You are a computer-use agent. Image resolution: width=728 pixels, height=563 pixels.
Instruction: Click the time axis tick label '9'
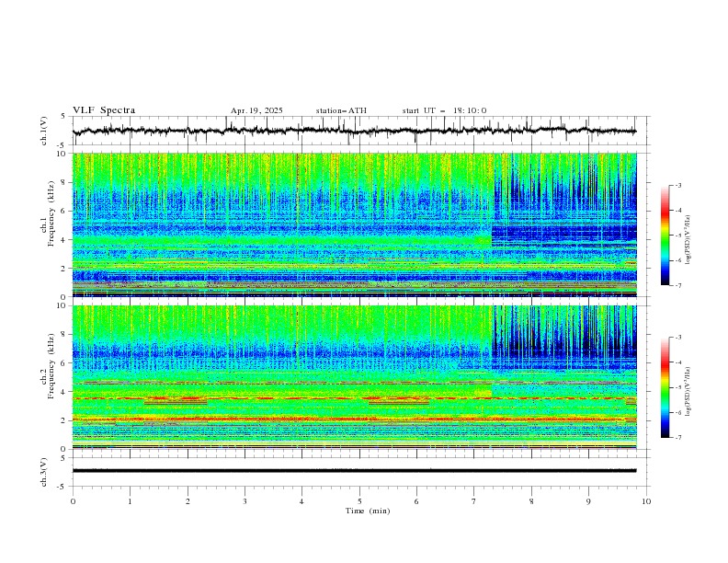tap(588, 501)
